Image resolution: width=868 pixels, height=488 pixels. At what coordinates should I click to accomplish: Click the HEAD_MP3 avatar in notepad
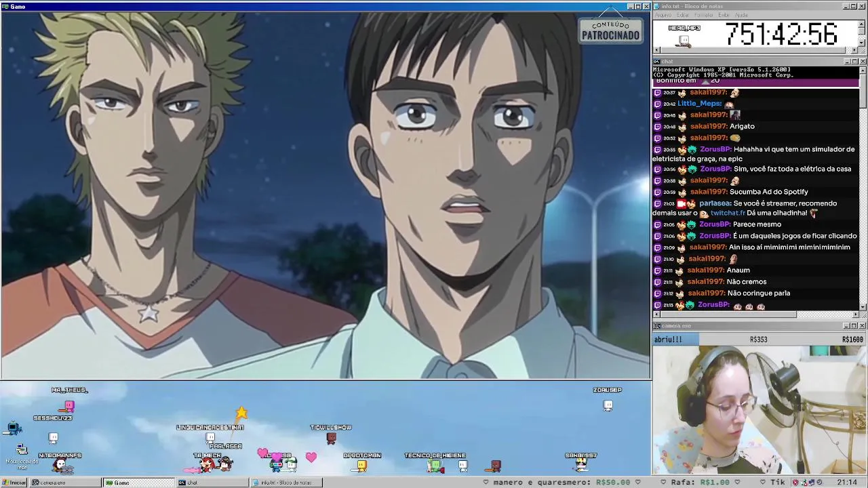(x=684, y=41)
